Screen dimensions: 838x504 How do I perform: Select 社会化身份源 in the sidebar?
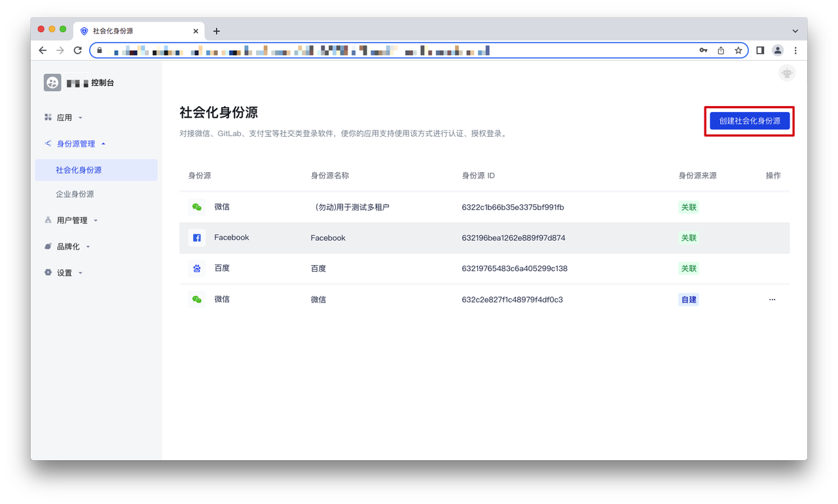(79, 170)
